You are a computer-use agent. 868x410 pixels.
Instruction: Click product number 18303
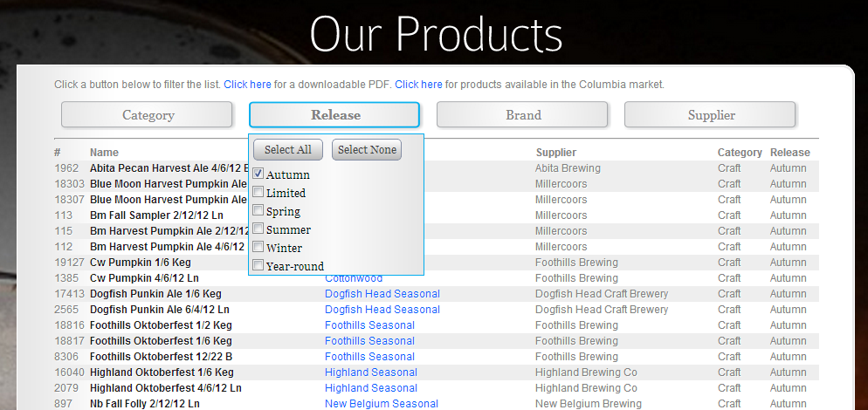click(x=69, y=184)
